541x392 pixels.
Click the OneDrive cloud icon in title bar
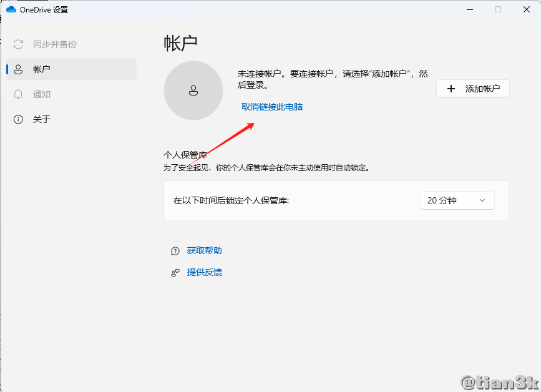pyautogui.click(x=11, y=9)
